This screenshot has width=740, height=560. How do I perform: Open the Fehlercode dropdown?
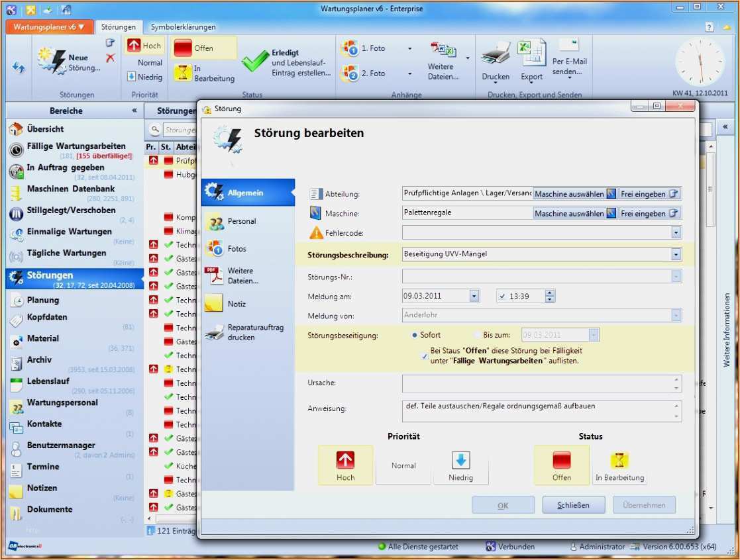[x=676, y=232]
